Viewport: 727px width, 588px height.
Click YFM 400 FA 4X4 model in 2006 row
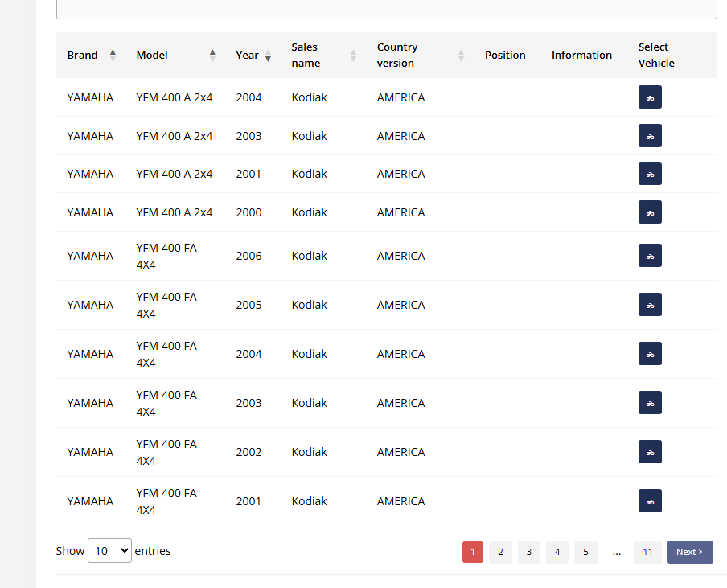pyautogui.click(x=166, y=256)
